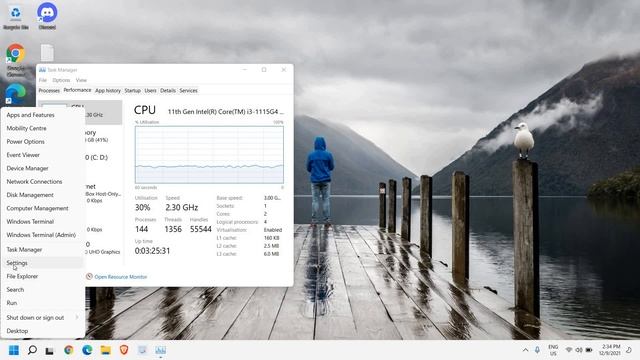Choose Power Options in the menu
The width and height of the screenshot is (640, 360).
click(x=42, y=142)
